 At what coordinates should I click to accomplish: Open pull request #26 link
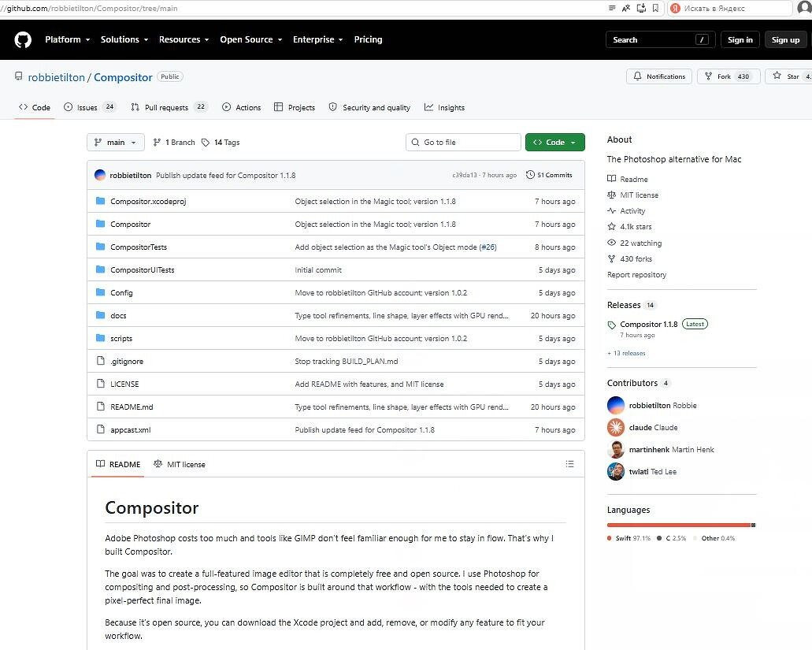(488, 247)
